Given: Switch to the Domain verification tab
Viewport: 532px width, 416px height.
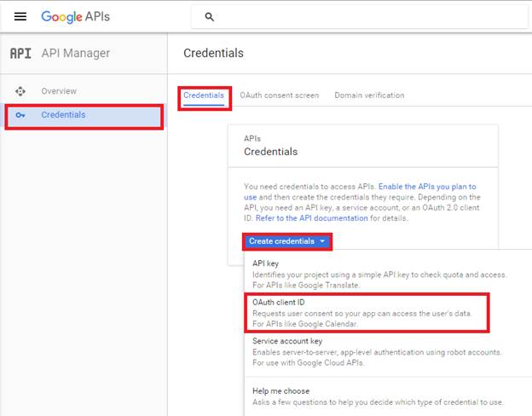Looking at the screenshot, I should [369, 95].
